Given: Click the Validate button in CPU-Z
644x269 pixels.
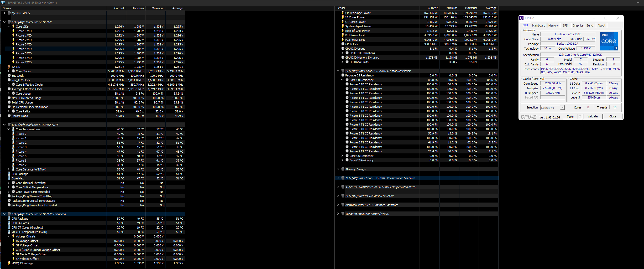Looking at the screenshot, I should tap(593, 116).
